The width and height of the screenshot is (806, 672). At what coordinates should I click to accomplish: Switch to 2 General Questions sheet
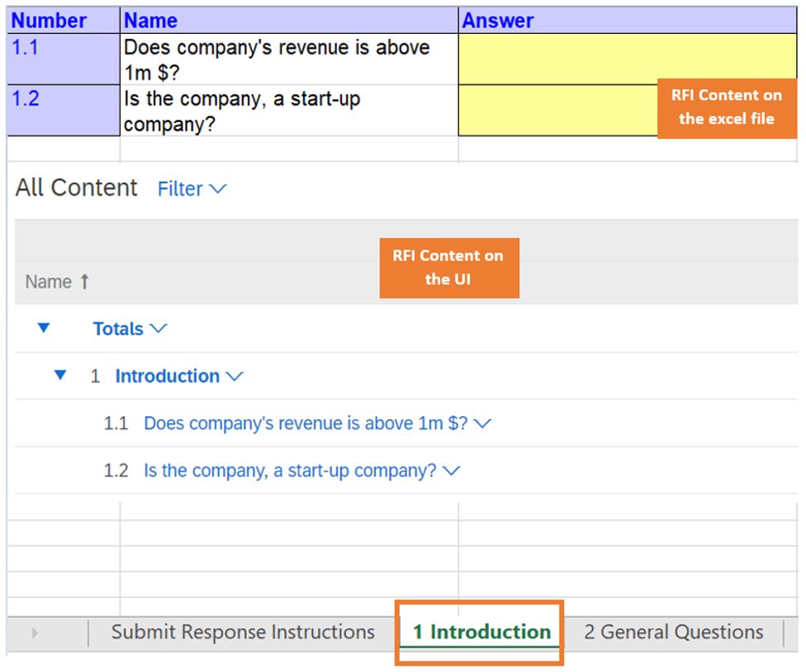[673, 632]
